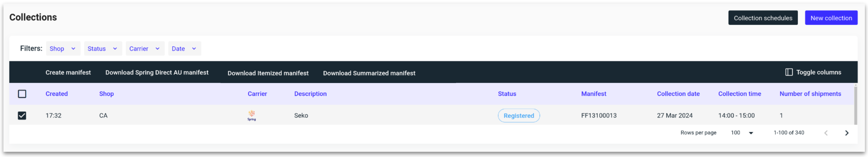This screenshot has width=868, height=157.
Task: Click the Toggle columns icon
Action: (x=789, y=72)
